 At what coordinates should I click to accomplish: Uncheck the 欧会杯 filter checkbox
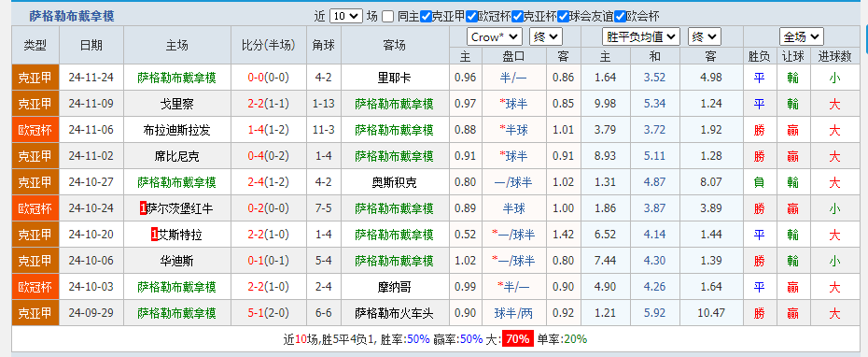[x=620, y=16]
